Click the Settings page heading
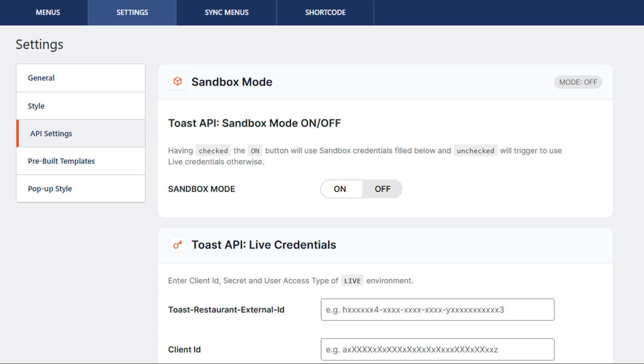The width and height of the screenshot is (644, 364). (39, 44)
